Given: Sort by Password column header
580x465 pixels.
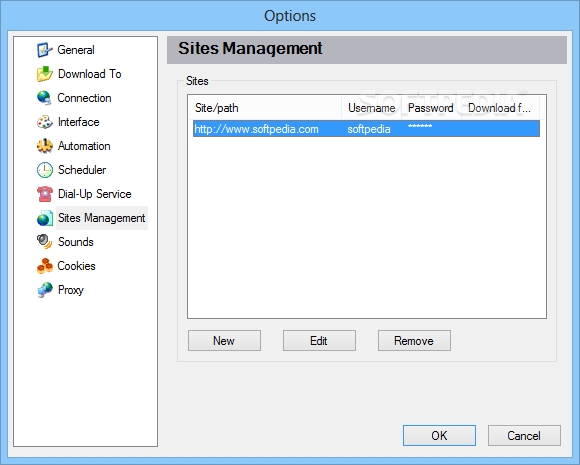Looking at the screenshot, I should tap(431, 108).
